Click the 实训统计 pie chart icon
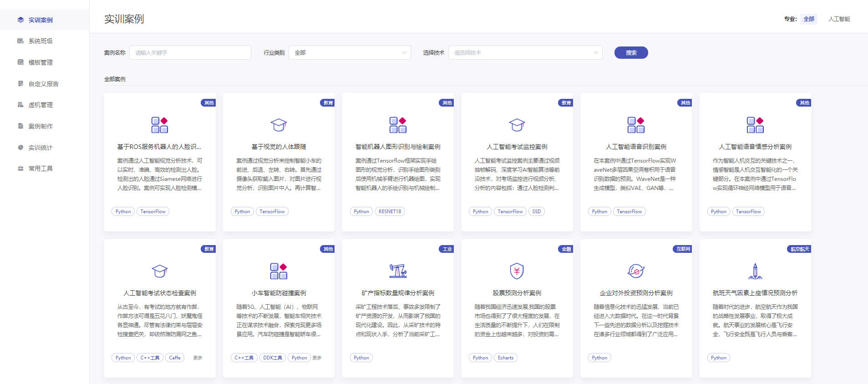This screenshot has height=384, width=868. click(x=20, y=148)
